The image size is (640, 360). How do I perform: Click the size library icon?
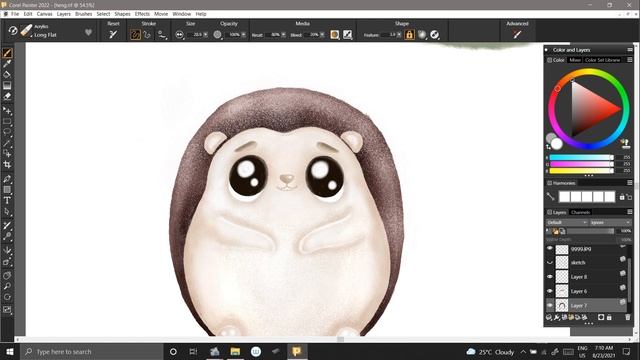[179, 35]
